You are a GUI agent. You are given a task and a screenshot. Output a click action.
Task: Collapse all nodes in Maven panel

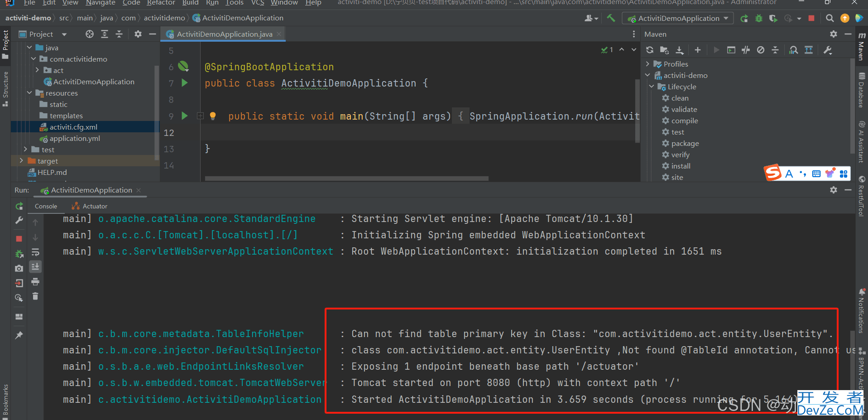pos(775,50)
